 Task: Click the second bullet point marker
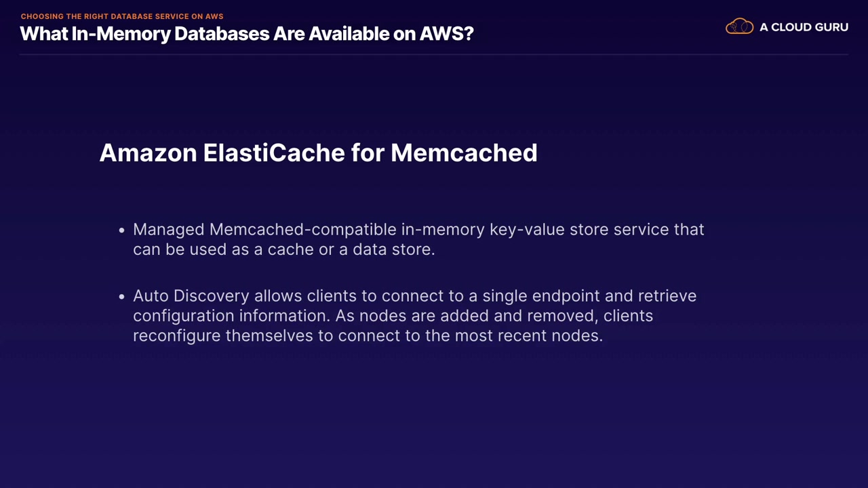122,297
